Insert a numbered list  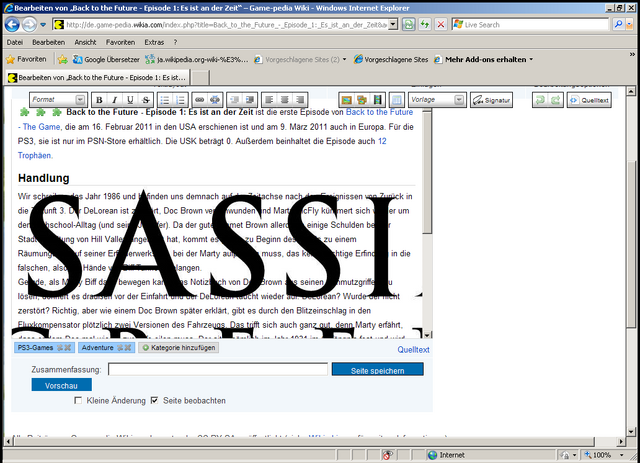point(180,100)
